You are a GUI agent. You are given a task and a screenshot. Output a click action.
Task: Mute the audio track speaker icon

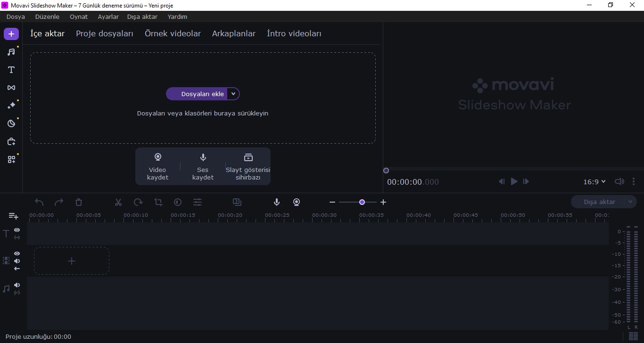pos(17,285)
